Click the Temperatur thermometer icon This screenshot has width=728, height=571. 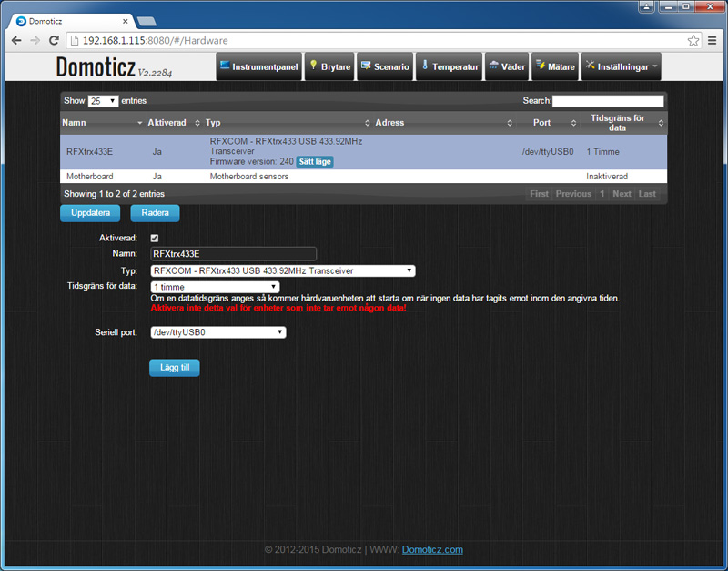(425, 65)
